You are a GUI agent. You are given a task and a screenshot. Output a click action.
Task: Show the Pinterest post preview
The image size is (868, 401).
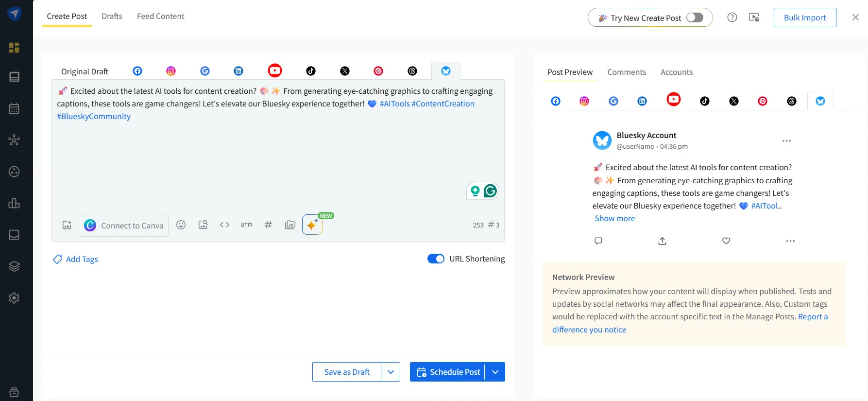[763, 101]
